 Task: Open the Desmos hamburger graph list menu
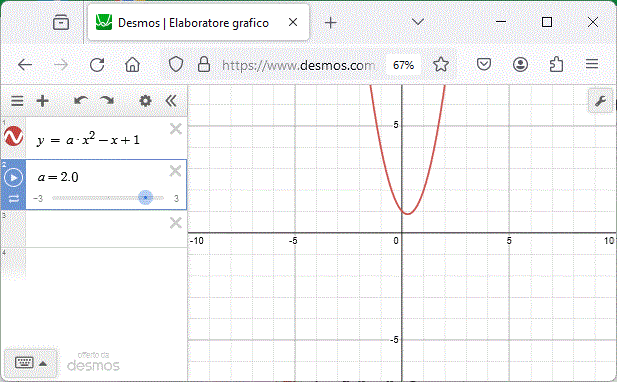click(x=17, y=101)
